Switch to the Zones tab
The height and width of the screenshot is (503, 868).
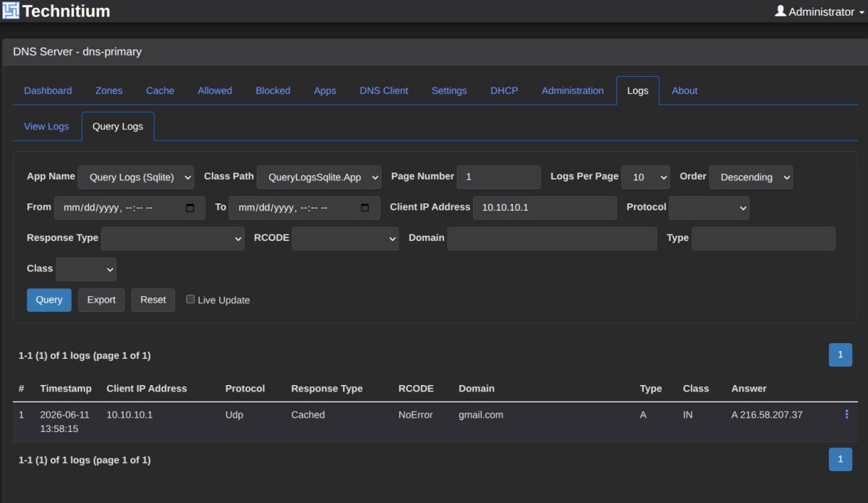coord(109,90)
